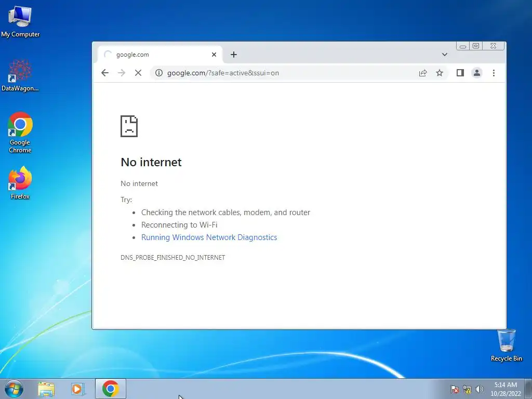The height and width of the screenshot is (399, 532).
Task: Select the DataWagon desktop shortcut
Action: tap(20, 75)
